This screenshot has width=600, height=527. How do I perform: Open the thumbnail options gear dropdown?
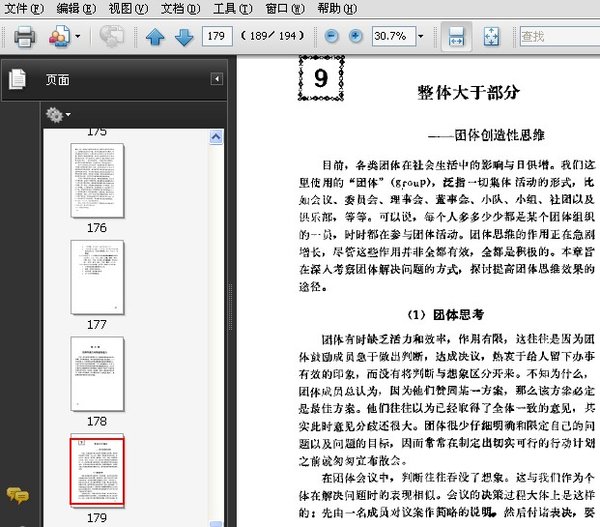coord(58,115)
